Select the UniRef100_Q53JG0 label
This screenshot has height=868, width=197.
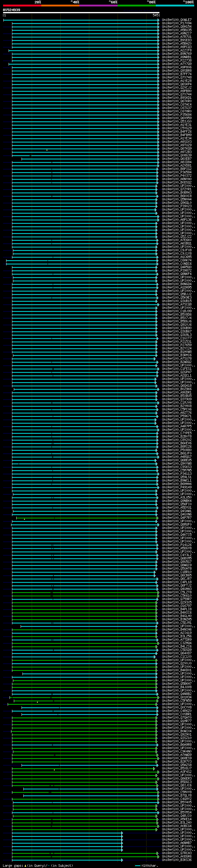pos(176,121)
